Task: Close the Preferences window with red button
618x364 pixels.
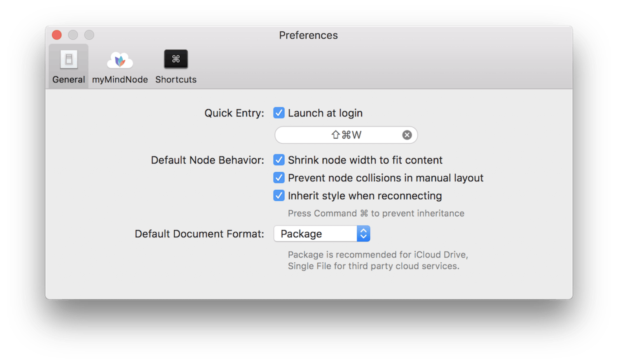Action: (x=57, y=35)
